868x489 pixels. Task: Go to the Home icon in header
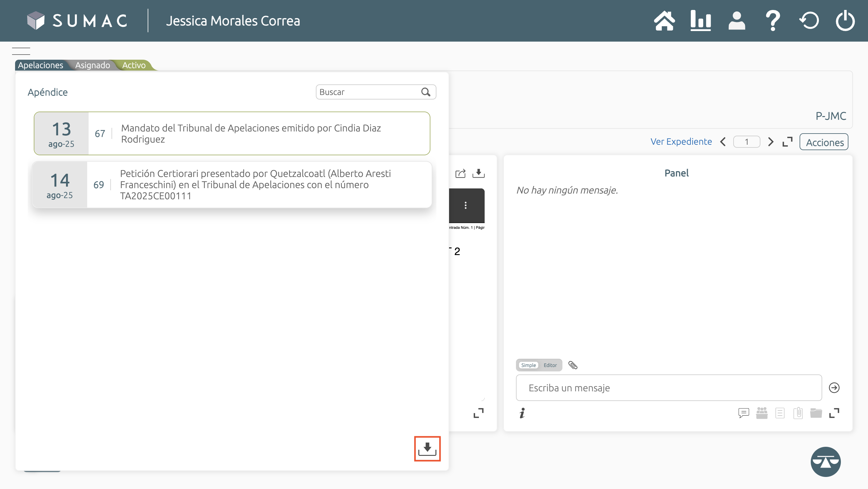coord(664,21)
